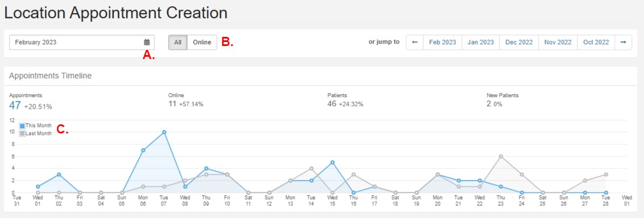Select the All filter toggle
Screen dimensions: 644x218
point(178,42)
